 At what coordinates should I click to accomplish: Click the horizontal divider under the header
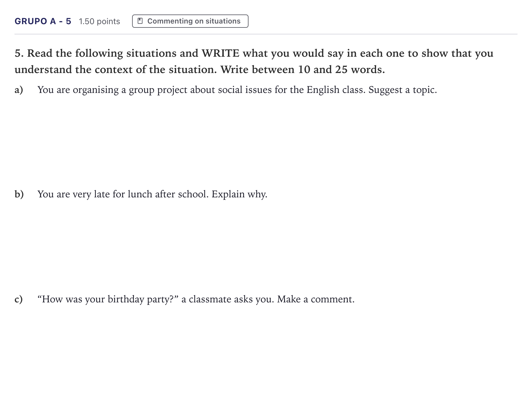tap(266, 34)
